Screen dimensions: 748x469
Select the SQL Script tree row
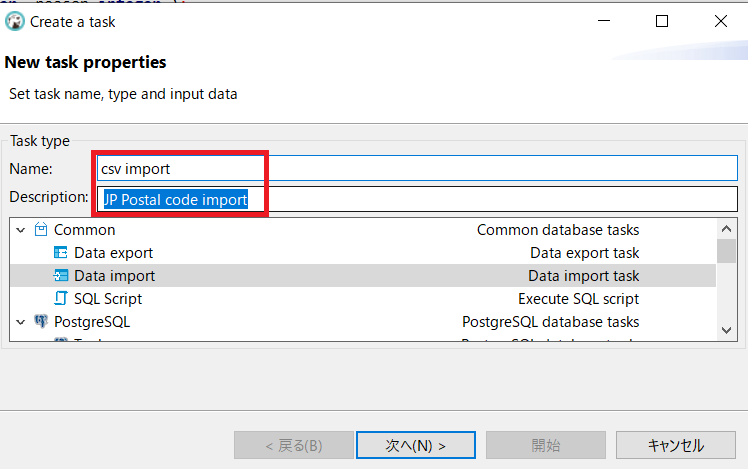363,299
